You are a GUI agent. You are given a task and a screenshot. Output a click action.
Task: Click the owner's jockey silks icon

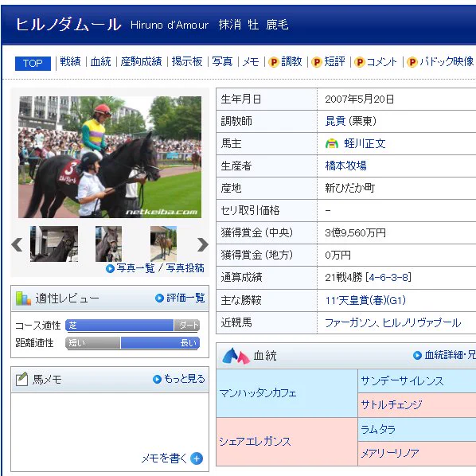pos(332,143)
